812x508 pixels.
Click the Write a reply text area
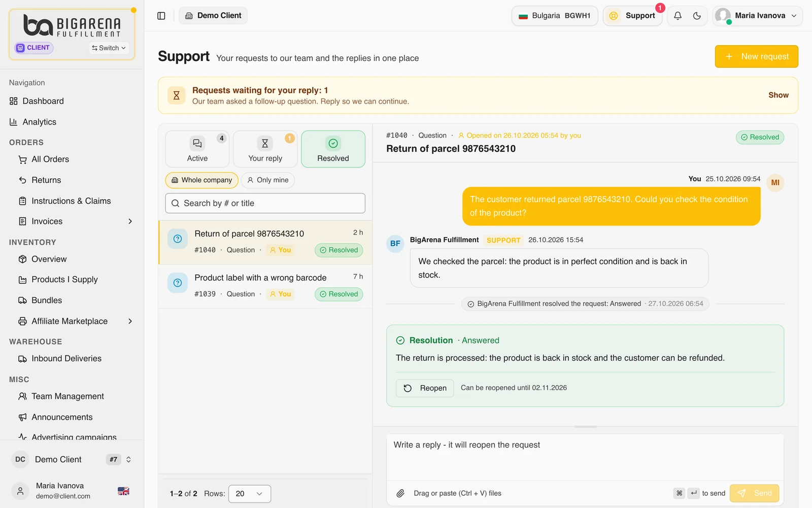click(x=585, y=457)
